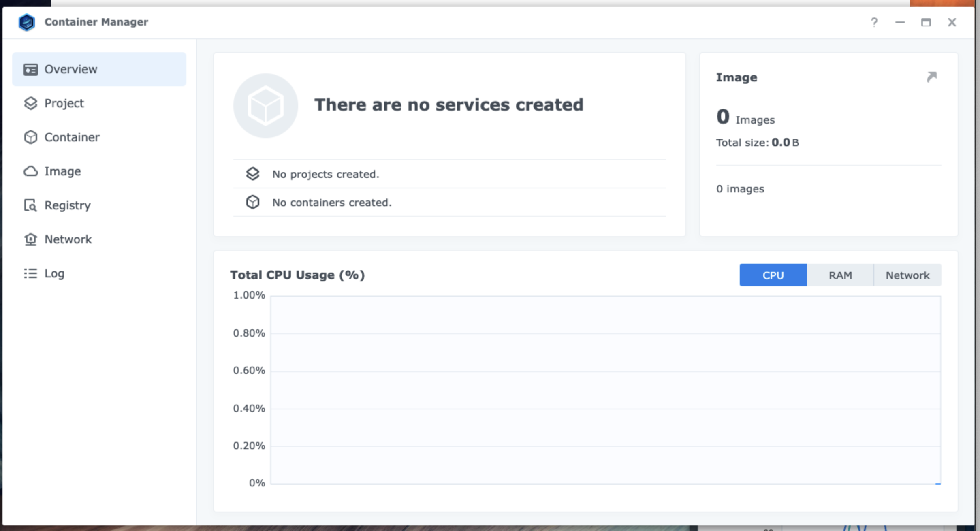Open the Log list icon

pyautogui.click(x=30, y=273)
